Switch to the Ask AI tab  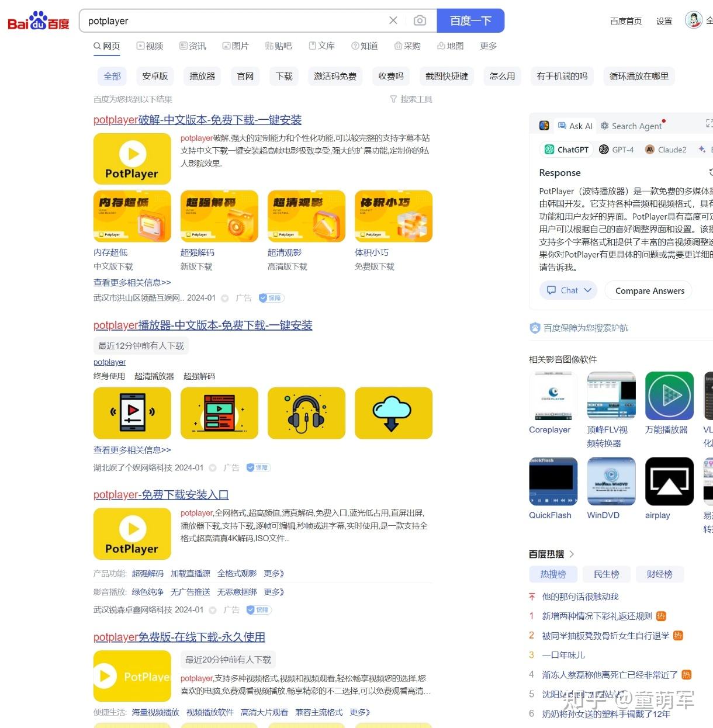click(575, 126)
